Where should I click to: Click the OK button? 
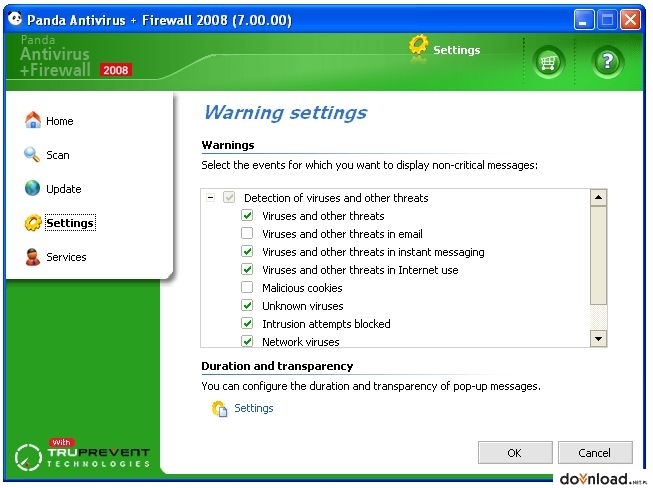[x=515, y=453]
